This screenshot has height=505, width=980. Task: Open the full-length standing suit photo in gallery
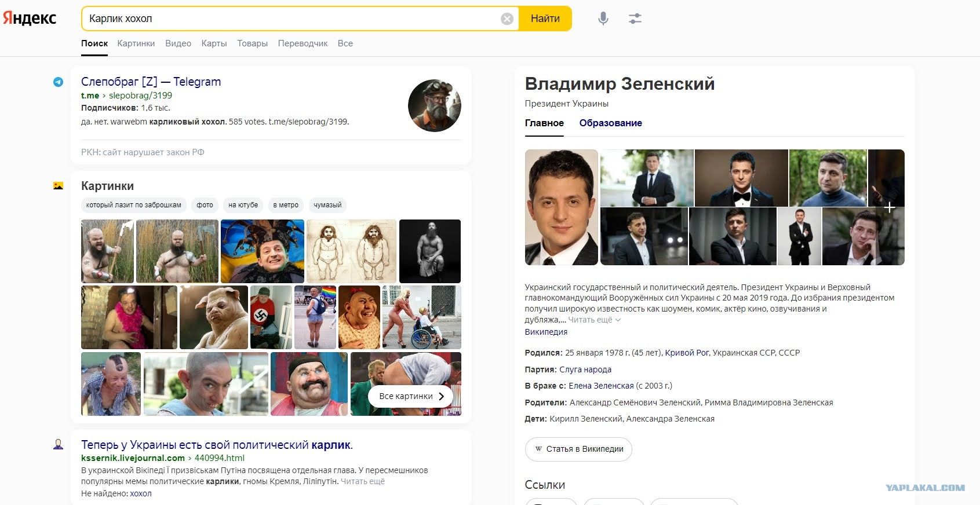tap(799, 236)
